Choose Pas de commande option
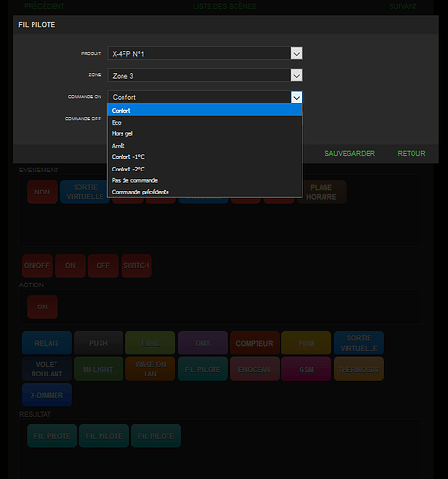 [x=205, y=180]
